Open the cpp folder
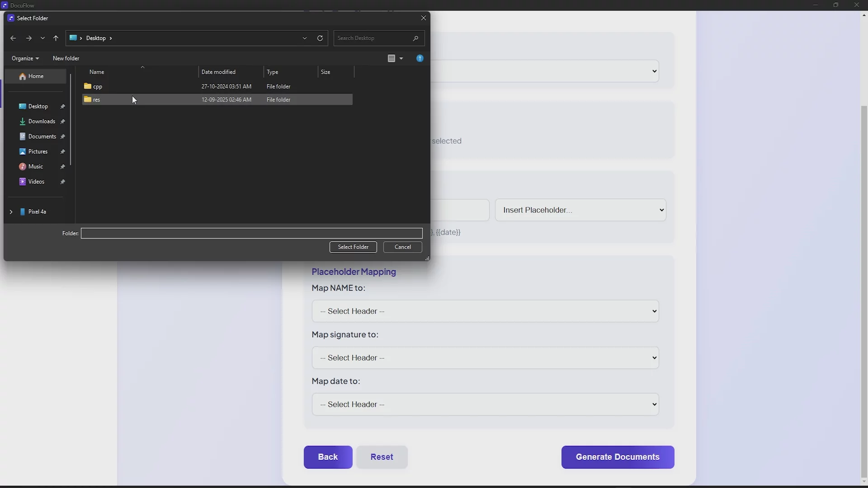868x488 pixels. coord(98,86)
